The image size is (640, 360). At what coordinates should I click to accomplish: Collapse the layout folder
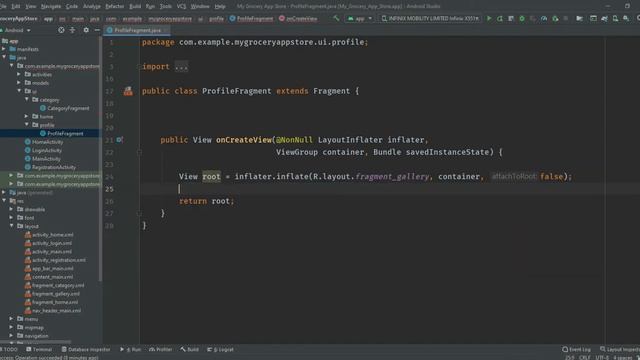[11, 226]
